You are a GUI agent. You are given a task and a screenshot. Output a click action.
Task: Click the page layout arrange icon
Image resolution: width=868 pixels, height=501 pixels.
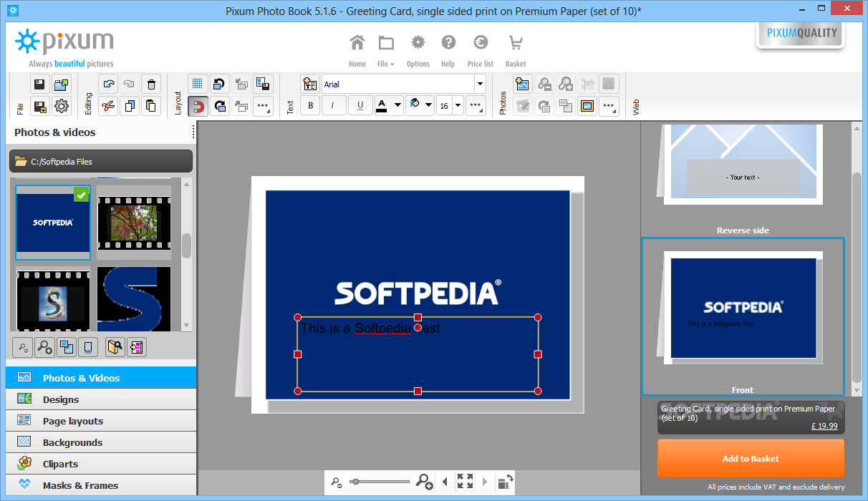pyautogui.click(x=262, y=84)
